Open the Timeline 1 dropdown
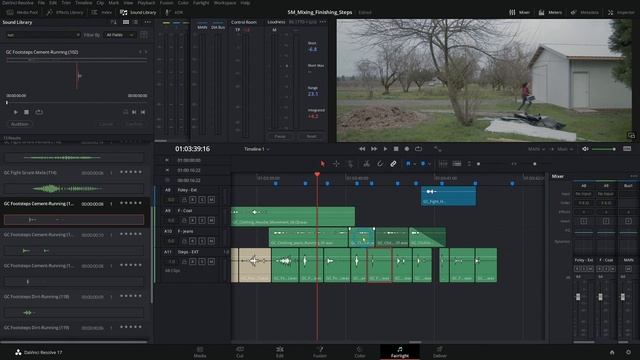The height and width of the screenshot is (360, 640). [257, 149]
